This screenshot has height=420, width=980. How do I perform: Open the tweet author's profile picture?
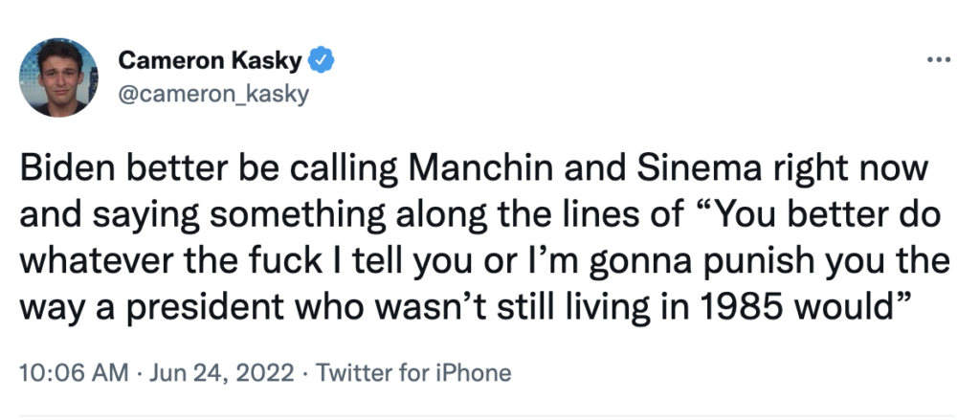59,78
